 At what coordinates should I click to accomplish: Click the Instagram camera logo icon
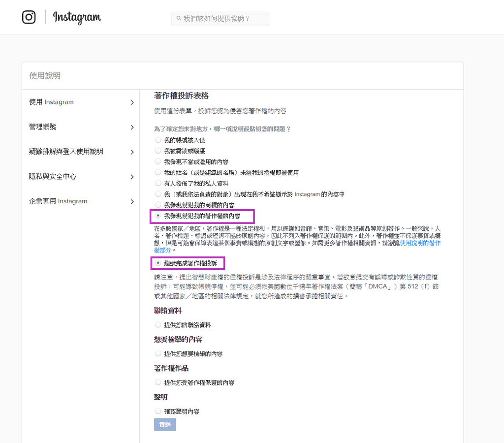tap(29, 17)
